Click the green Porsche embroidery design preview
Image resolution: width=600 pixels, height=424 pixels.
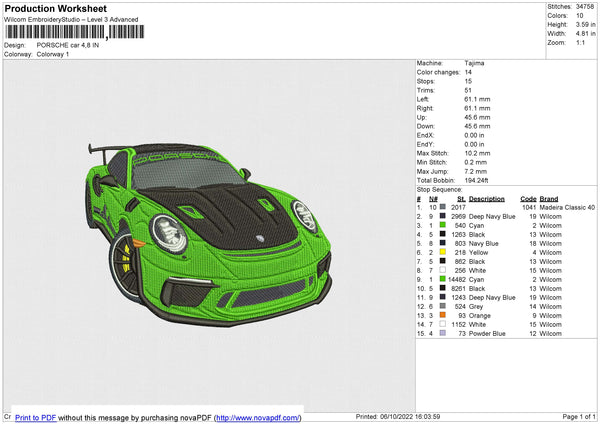[209, 234]
